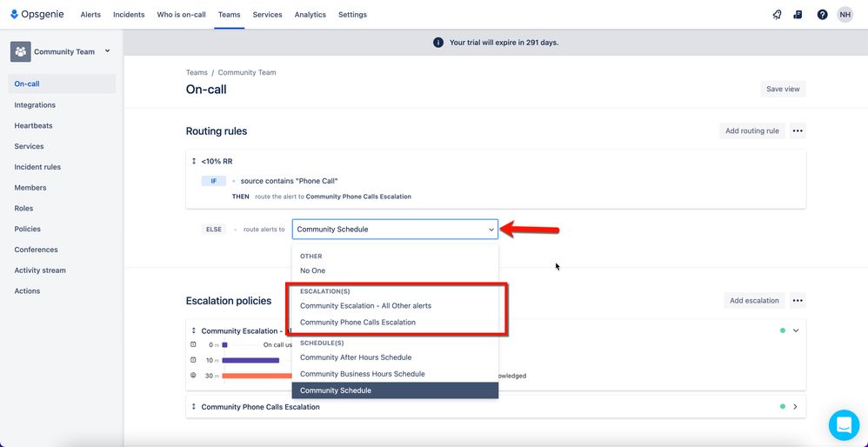Click the Save view button
Screen dimensions: 868x447
coord(783,89)
